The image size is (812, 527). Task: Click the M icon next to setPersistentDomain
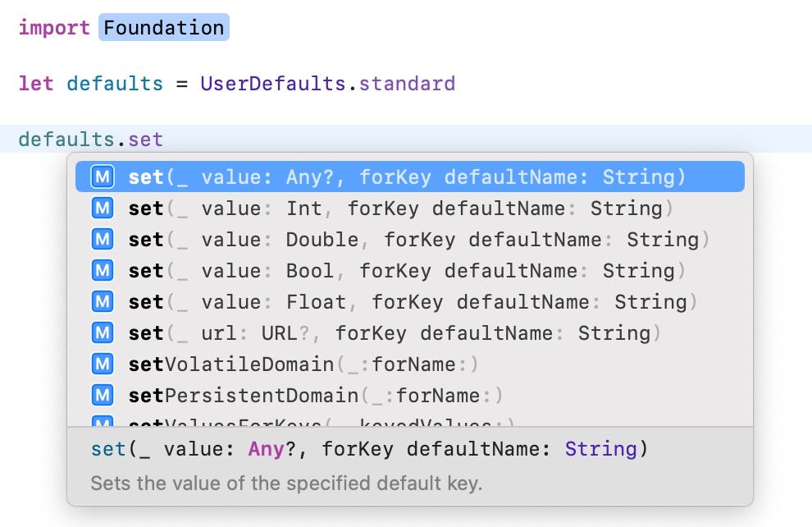(102, 395)
